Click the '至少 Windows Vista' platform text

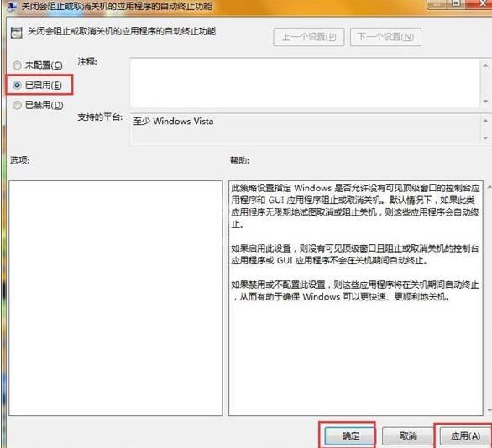tap(173, 122)
